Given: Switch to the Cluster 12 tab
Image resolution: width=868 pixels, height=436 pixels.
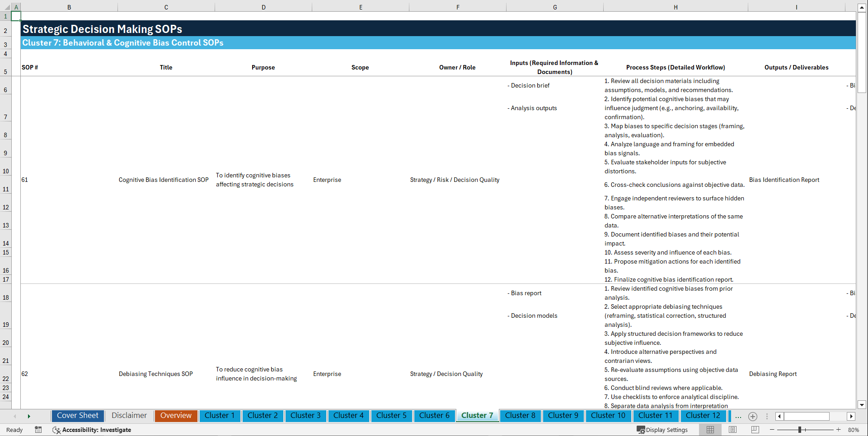Looking at the screenshot, I should (703, 416).
